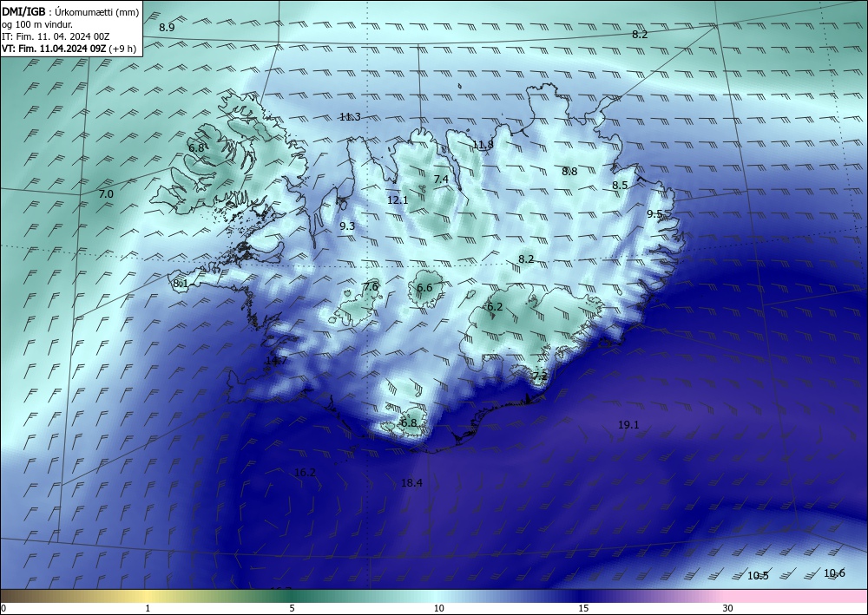Screen dimensions: 868x615
Task: Click the 11.8 value on the north coast
Action: [483, 145]
